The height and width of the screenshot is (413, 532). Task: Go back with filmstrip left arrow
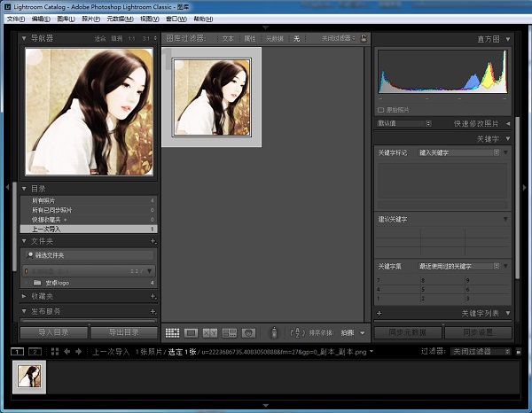tap(67, 352)
